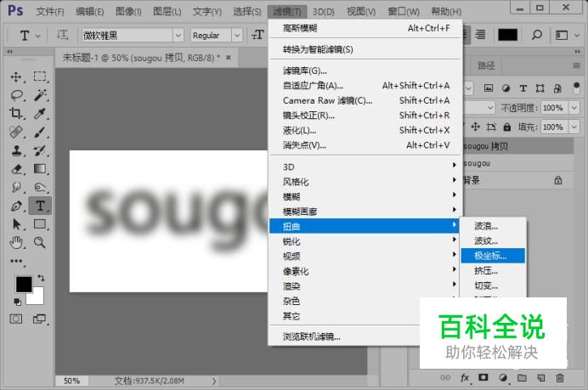Expand the 模糊画廊 submenu

coord(365,211)
